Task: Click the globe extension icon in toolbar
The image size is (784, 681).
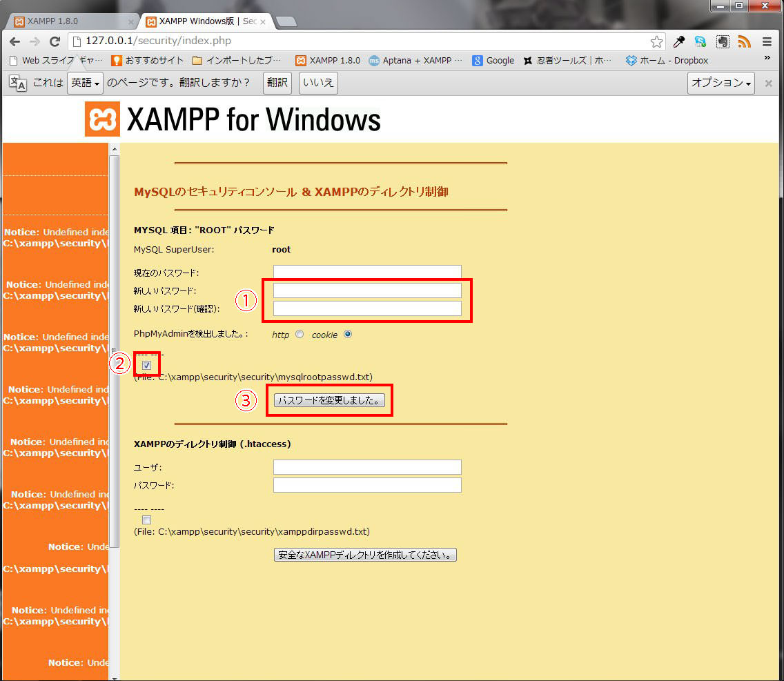Action: (x=700, y=41)
